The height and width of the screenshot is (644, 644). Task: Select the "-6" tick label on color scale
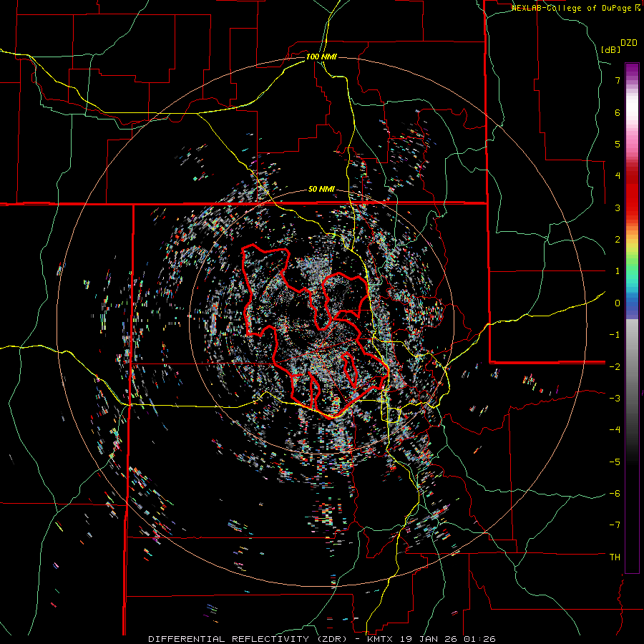click(615, 494)
